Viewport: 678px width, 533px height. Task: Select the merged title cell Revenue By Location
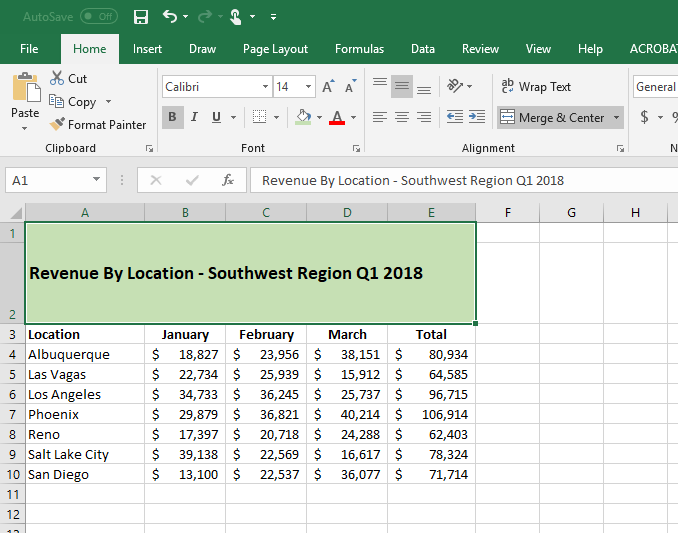coord(250,273)
